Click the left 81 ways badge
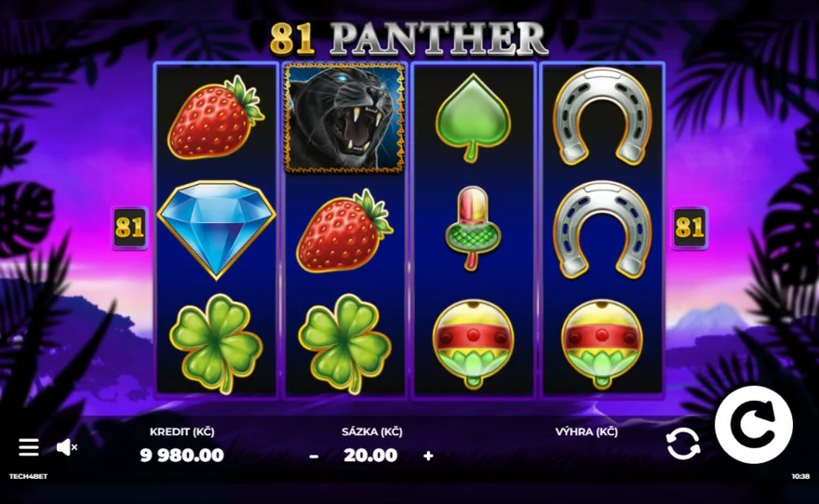Image resolution: width=819 pixels, height=504 pixels. pyautogui.click(x=129, y=228)
